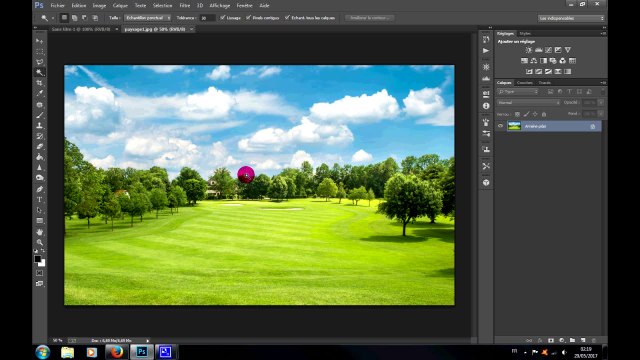Add a Color Balance adjustment (scales icon)

(x=533, y=61)
